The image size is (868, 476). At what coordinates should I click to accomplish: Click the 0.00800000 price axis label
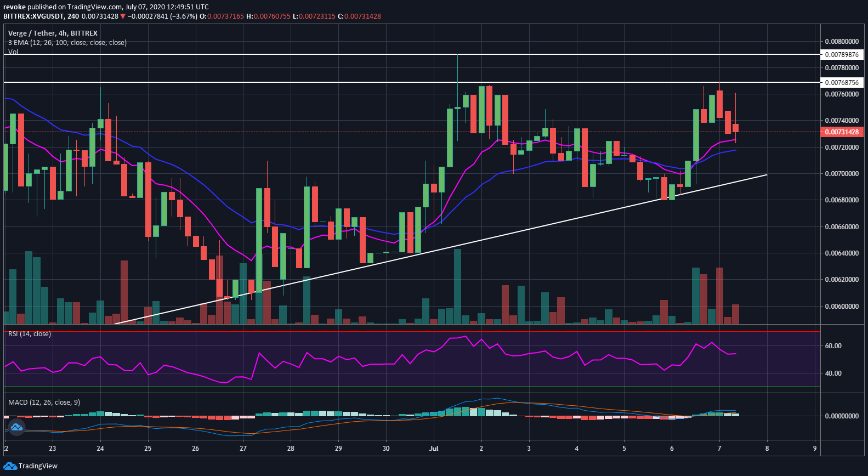pos(842,42)
